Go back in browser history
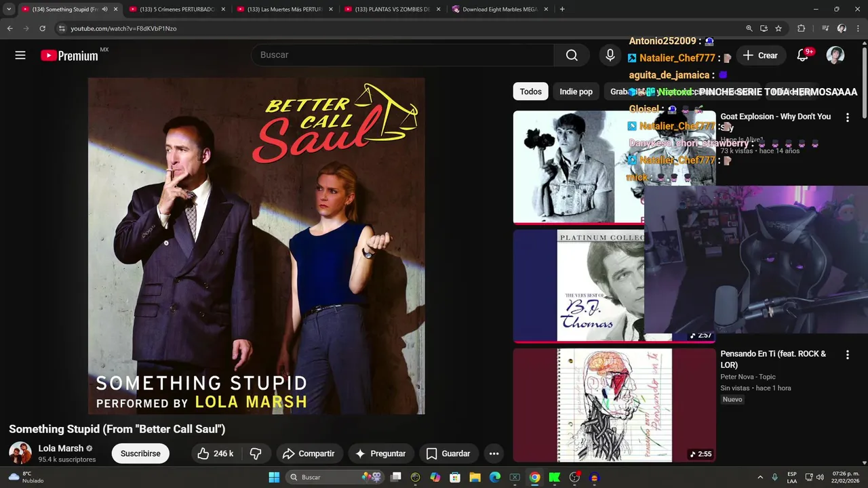The image size is (868, 488). pos(9,28)
